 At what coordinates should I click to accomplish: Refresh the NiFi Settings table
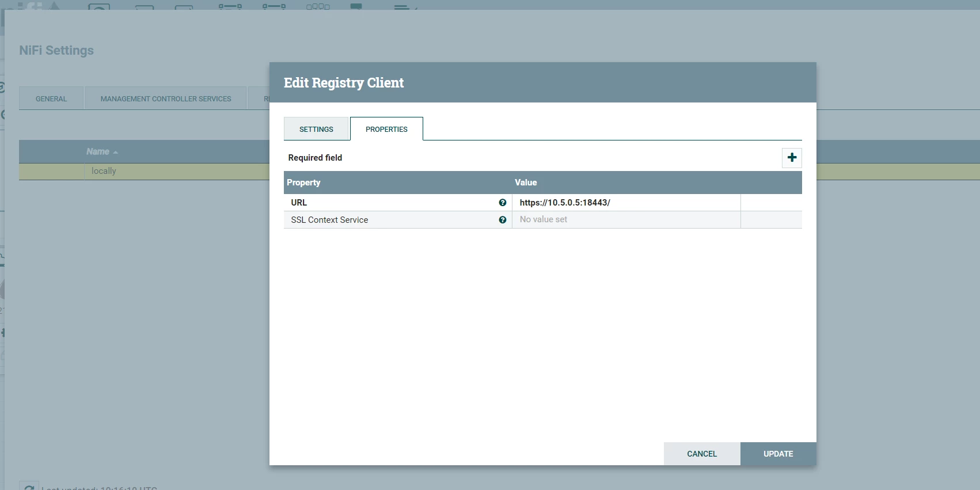point(29,487)
